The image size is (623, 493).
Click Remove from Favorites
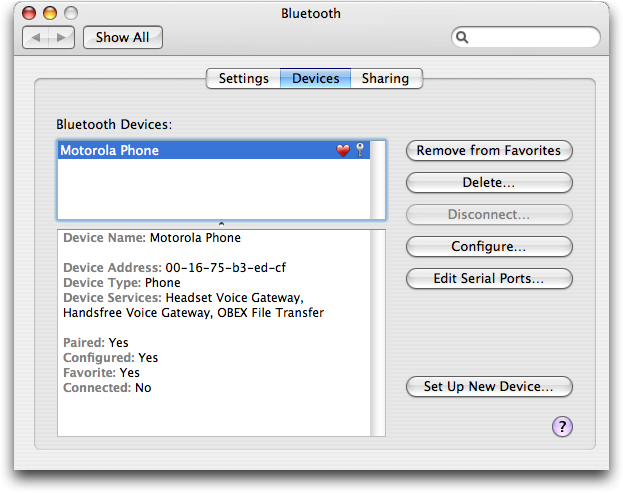(489, 151)
